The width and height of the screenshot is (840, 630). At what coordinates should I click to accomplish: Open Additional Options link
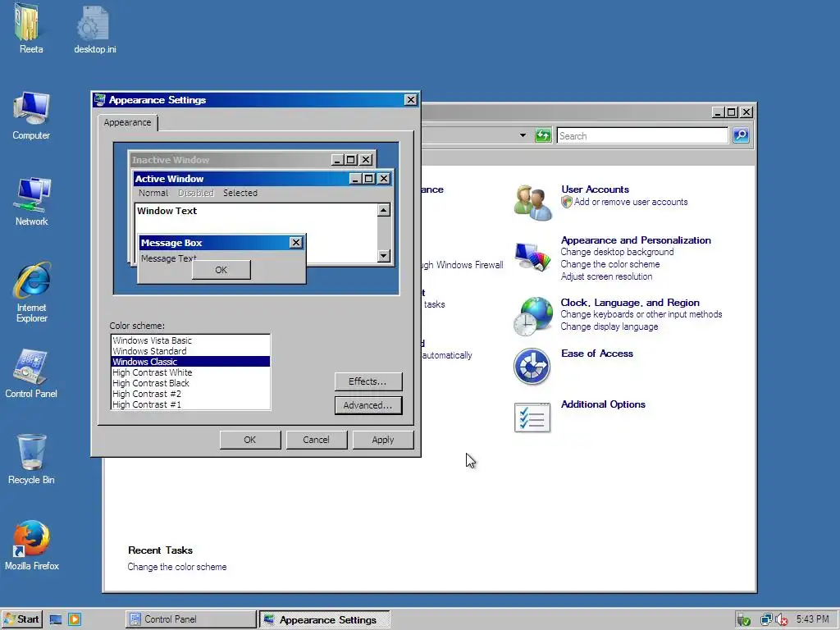(603, 404)
